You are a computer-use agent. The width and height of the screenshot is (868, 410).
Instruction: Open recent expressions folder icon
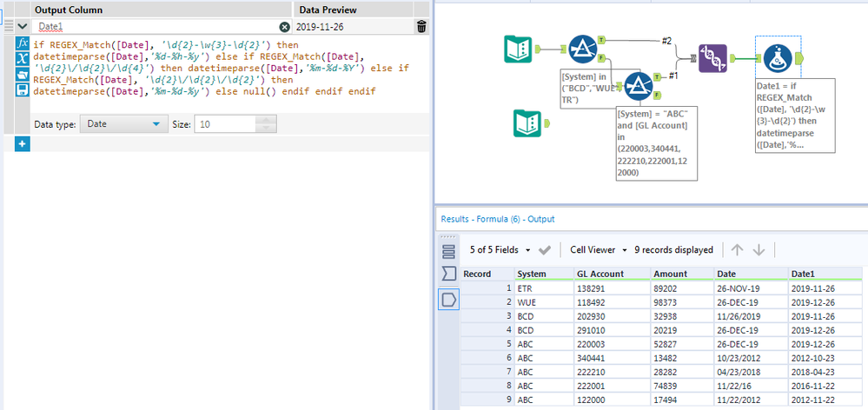[23, 74]
